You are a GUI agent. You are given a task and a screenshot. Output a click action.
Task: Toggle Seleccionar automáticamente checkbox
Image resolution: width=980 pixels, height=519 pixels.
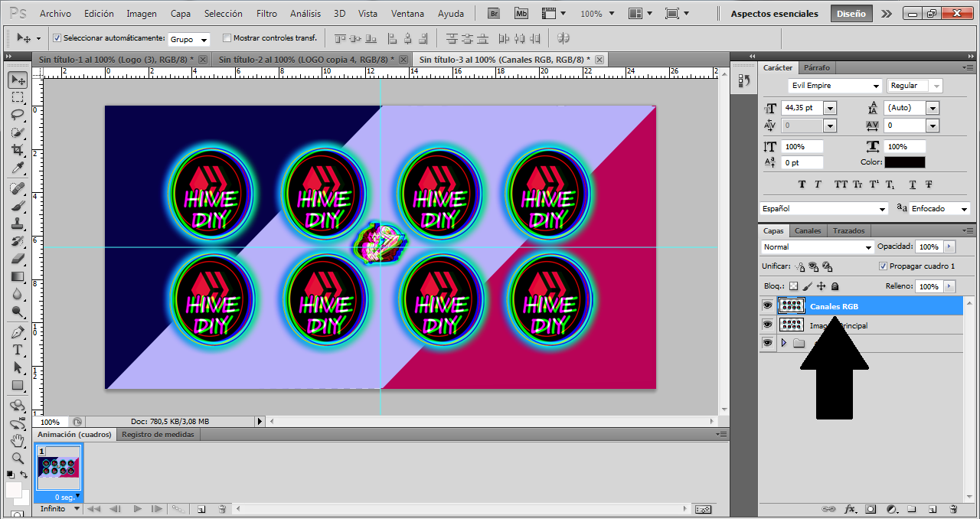[x=57, y=38]
